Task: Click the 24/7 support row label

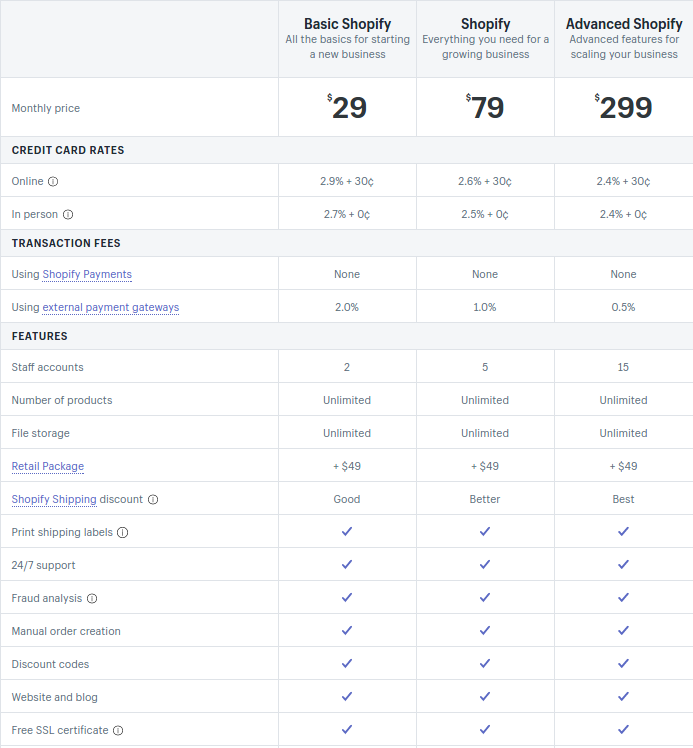Action: 43,565
